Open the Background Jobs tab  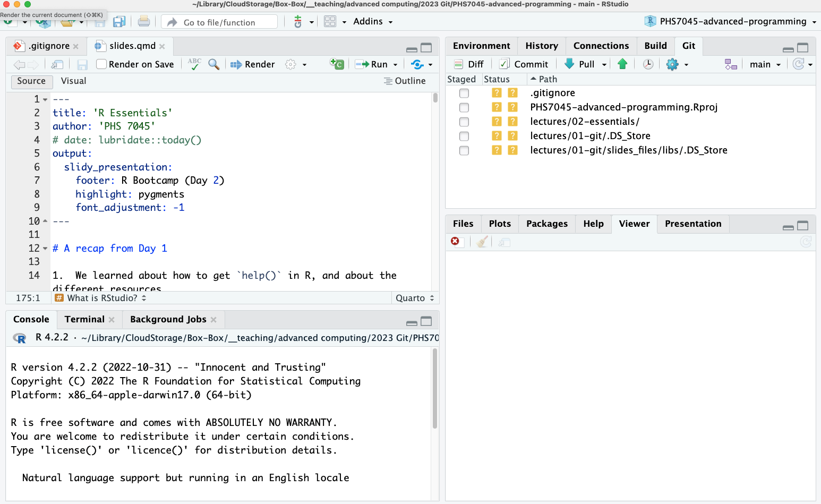168,319
